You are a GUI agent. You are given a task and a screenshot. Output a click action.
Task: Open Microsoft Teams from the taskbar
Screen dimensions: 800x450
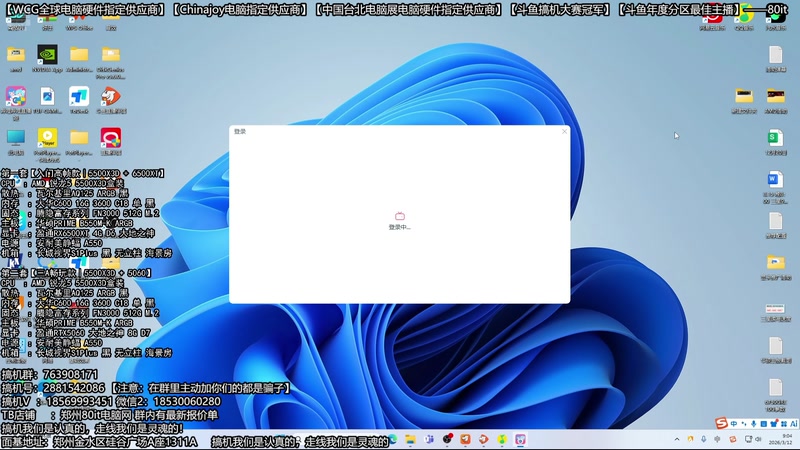(429, 439)
